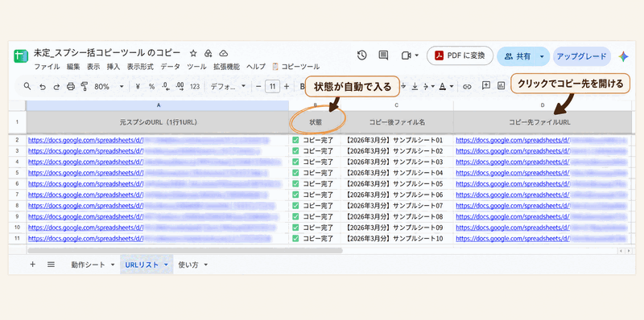Click the text color A icon
This screenshot has height=320, width=644.
coord(442,86)
